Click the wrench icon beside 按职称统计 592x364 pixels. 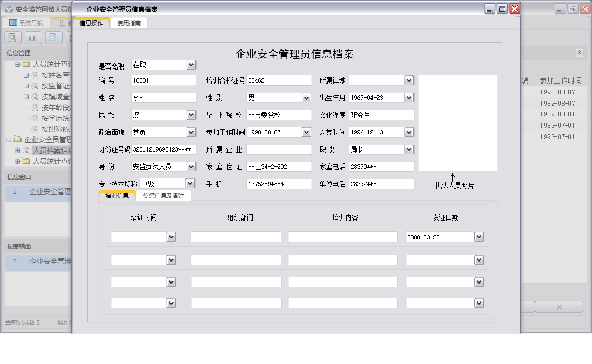35,128
